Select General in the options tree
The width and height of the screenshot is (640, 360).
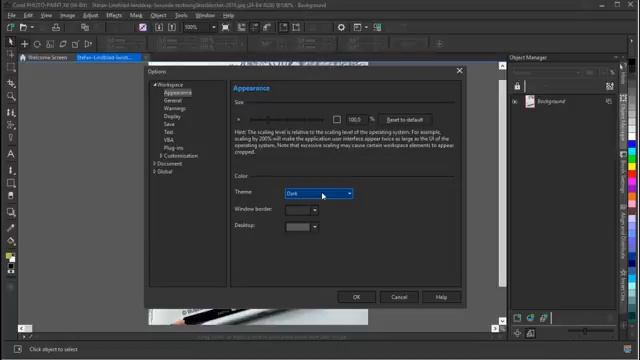tap(173, 100)
